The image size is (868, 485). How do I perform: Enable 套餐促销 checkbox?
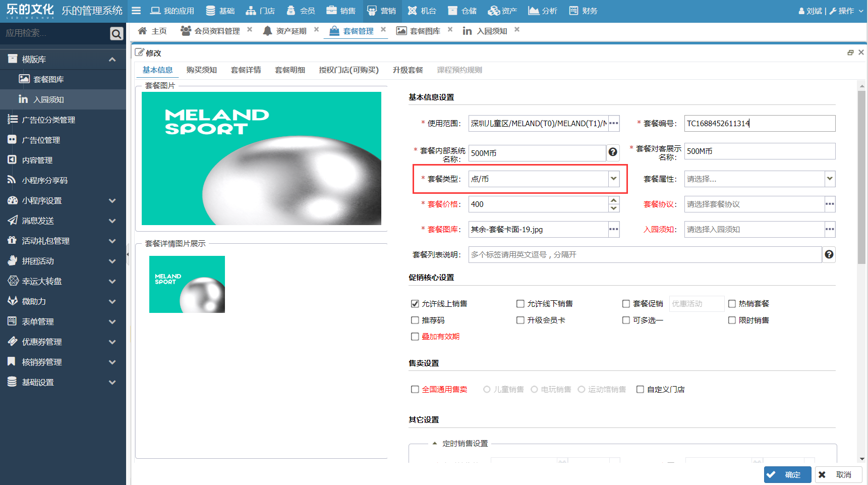626,303
